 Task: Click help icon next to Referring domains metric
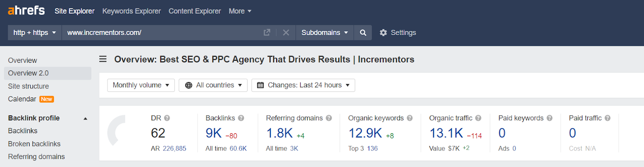tap(329, 118)
